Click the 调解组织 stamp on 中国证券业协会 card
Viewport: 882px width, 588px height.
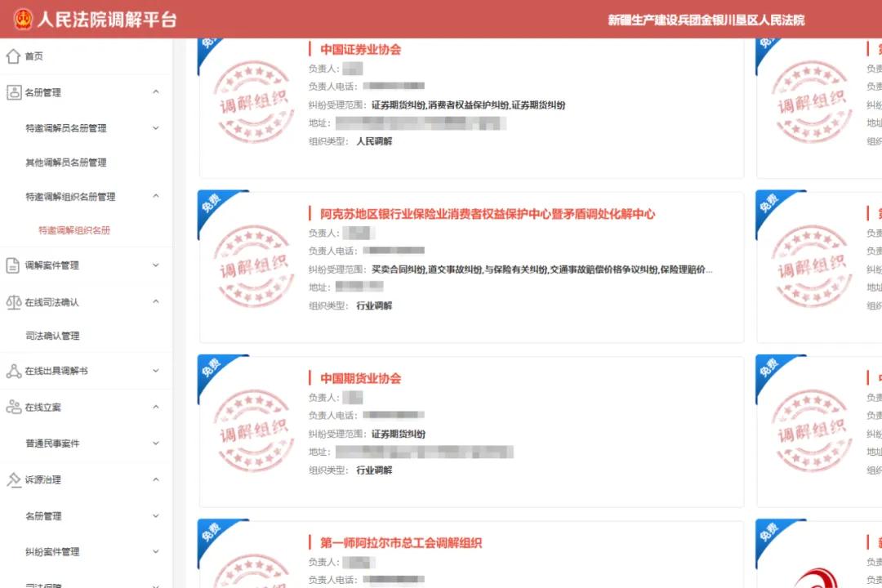coord(254,102)
